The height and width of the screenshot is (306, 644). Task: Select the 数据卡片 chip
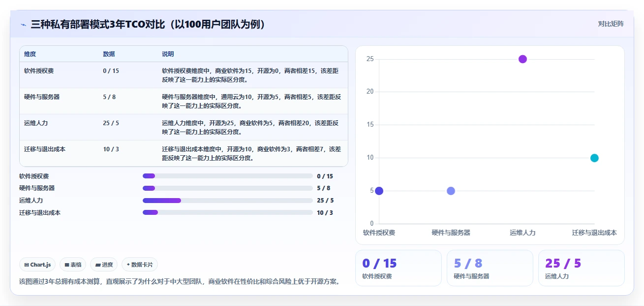click(140, 265)
